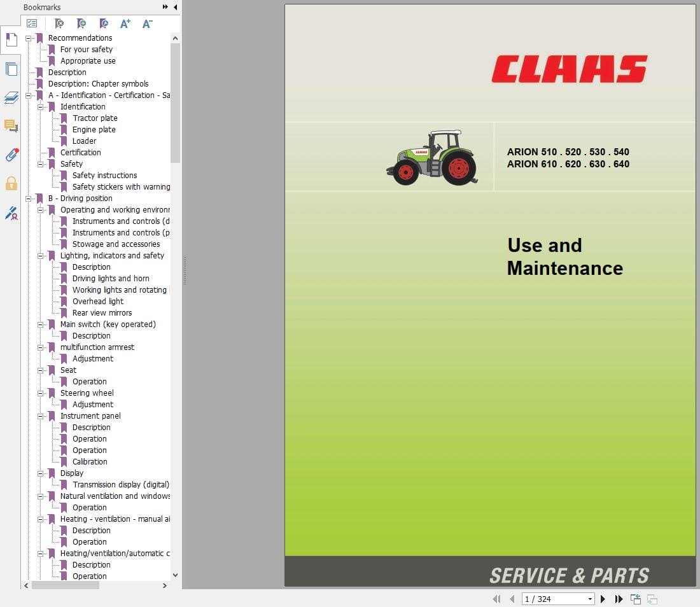Image resolution: width=700 pixels, height=607 pixels.
Task: Open the Signatures pen sidebar icon
Action: pos(11,213)
